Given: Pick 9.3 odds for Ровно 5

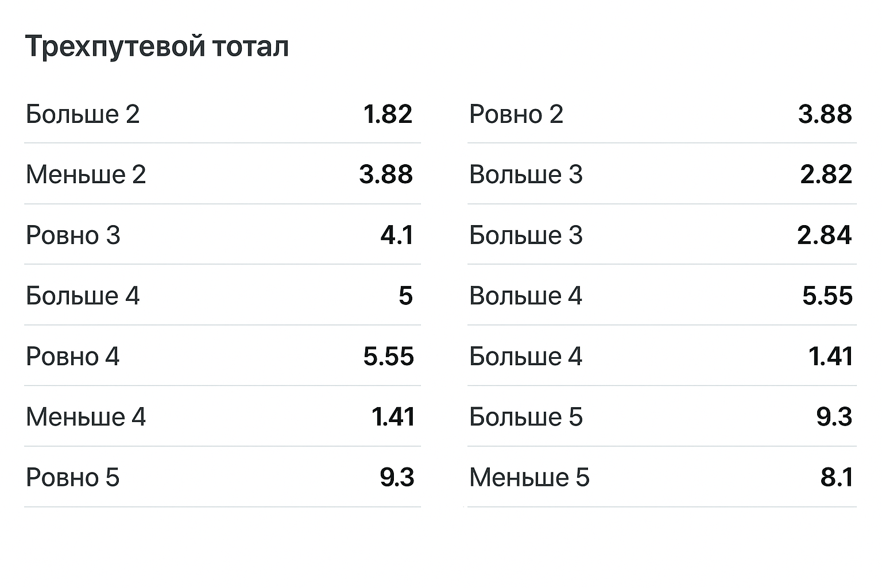Looking at the screenshot, I should click(397, 478).
